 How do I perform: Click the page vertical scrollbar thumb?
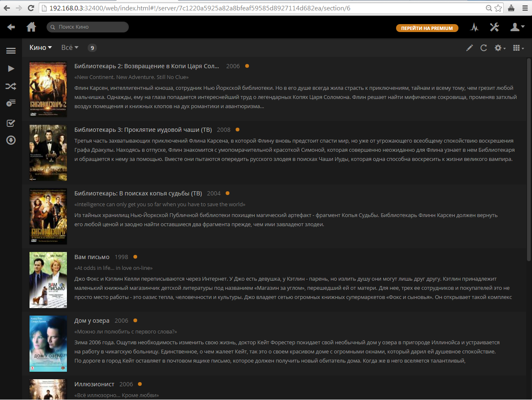coord(529,160)
